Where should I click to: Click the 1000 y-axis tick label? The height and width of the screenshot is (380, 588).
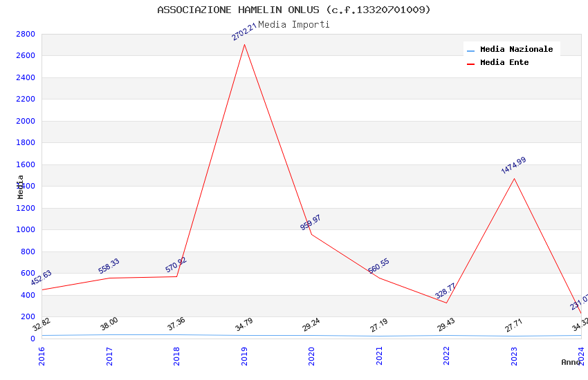click(x=26, y=230)
